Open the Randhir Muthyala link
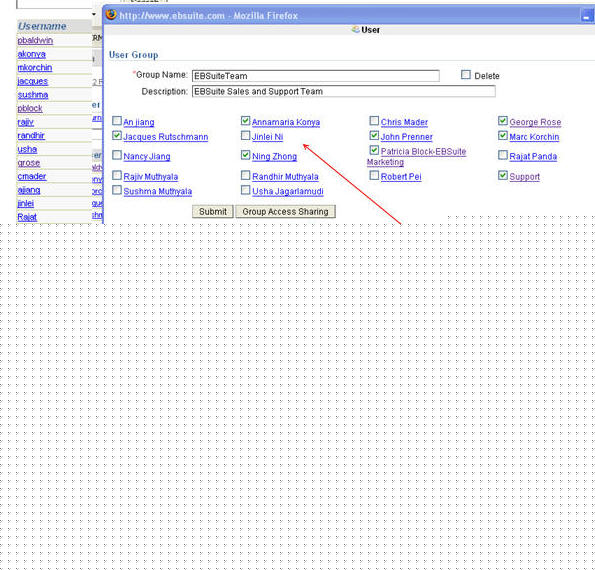595x570 pixels. click(x=285, y=177)
